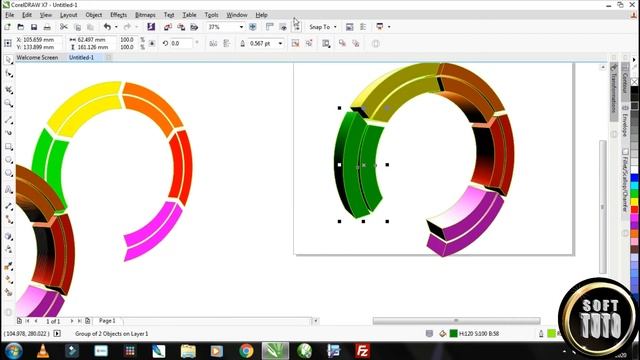Toggle the Show rulers icon
The image size is (640, 360).
[269, 27]
